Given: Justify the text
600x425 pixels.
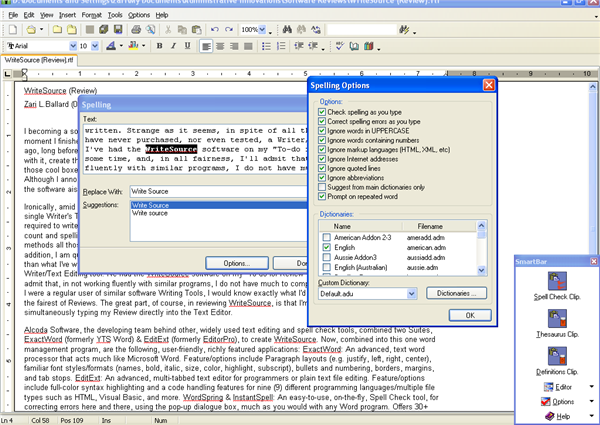Looking at the screenshot, I should pos(248,46).
